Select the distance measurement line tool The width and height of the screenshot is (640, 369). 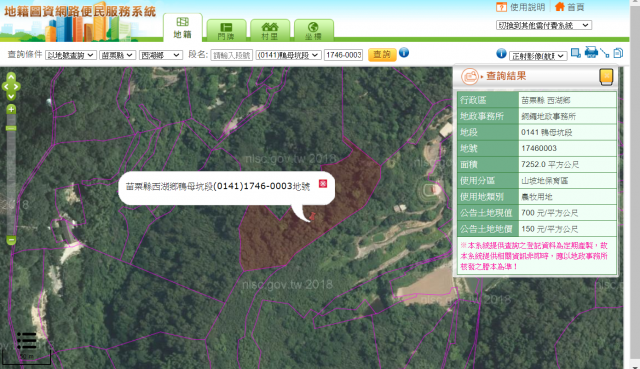pyautogui.click(x=605, y=53)
